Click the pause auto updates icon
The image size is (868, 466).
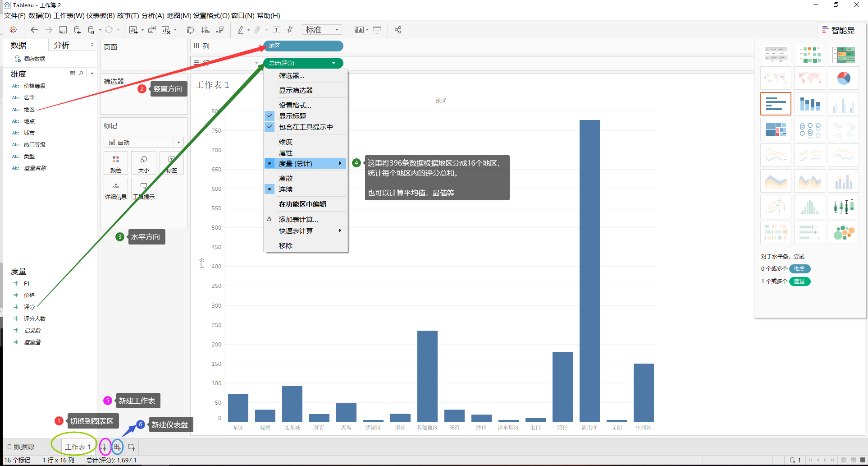[x=91, y=30]
